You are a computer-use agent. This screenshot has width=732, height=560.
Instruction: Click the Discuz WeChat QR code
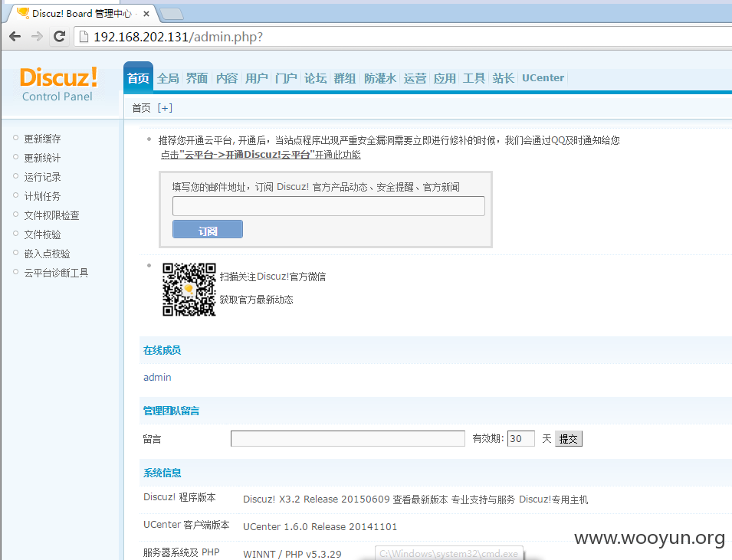(x=189, y=290)
